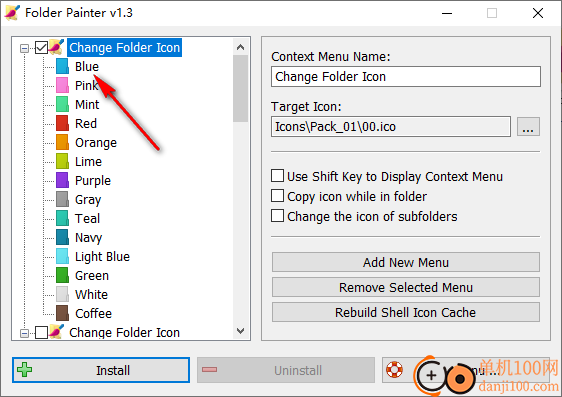562x397 pixels.
Task: Select the Teal tree item
Action: [x=87, y=219]
